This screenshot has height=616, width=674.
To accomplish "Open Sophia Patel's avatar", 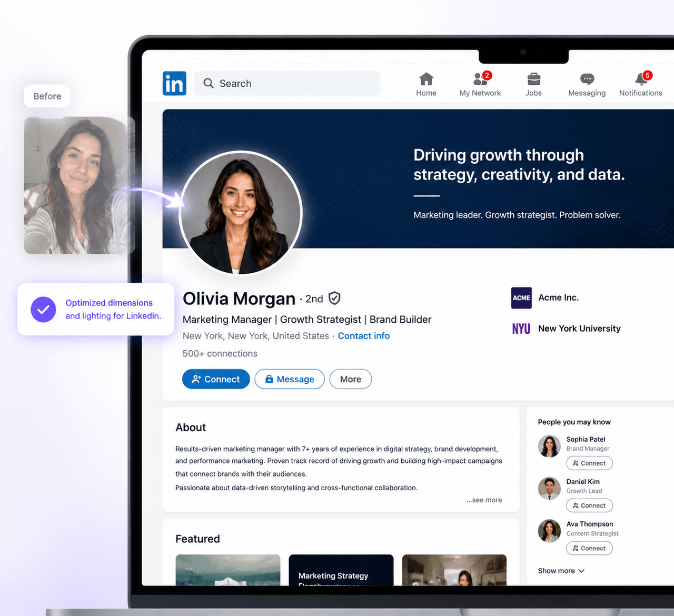I will (549, 446).
